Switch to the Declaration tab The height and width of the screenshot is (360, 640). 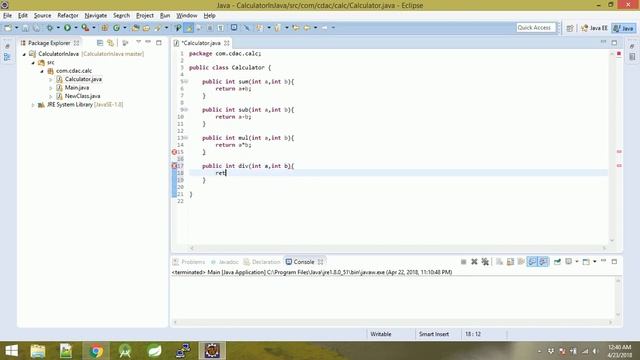point(262,262)
